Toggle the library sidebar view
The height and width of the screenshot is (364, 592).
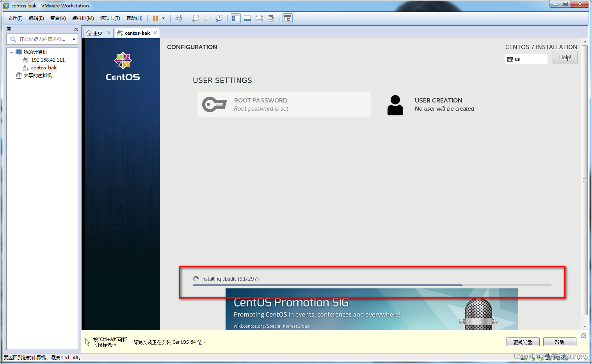point(236,18)
